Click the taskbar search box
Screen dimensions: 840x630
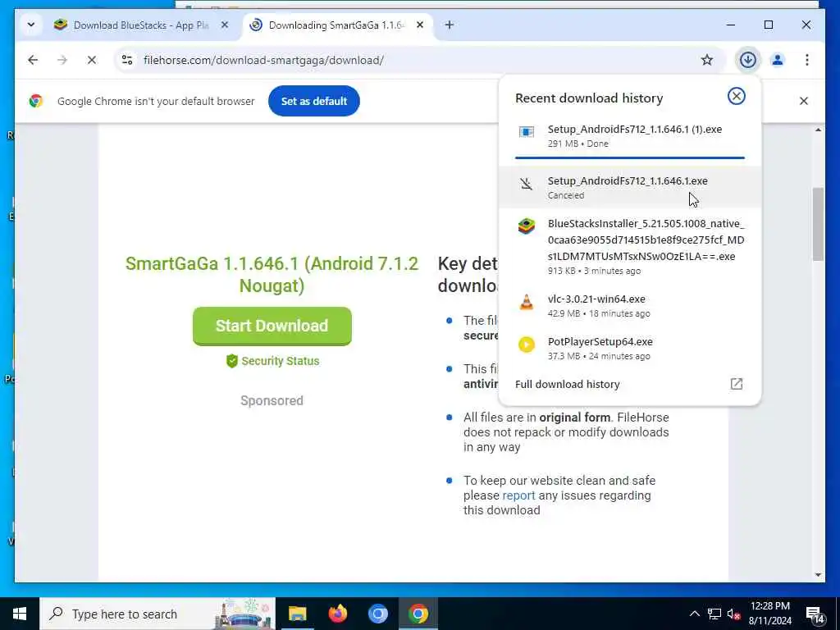157,614
